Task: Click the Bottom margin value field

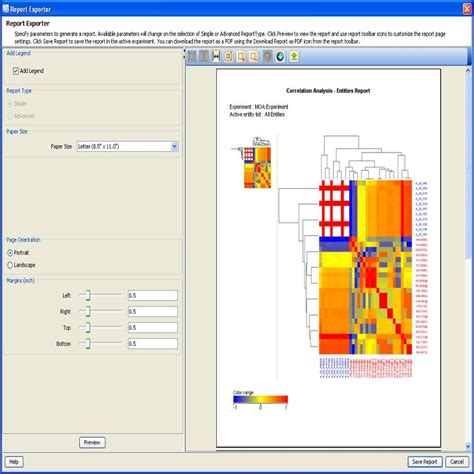Action: pyautogui.click(x=153, y=344)
